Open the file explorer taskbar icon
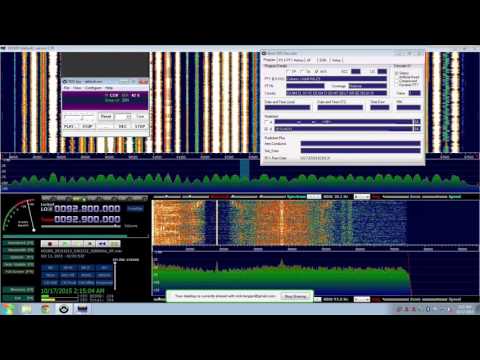Image resolution: width=480 pixels, height=360 pixels. pyautogui.click(x=27, y=309)
